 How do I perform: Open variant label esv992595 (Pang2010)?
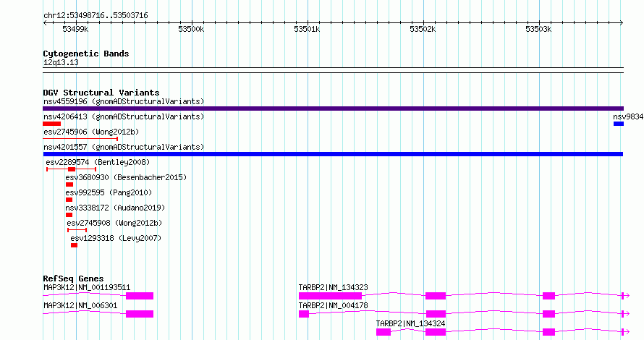[109, 192]
